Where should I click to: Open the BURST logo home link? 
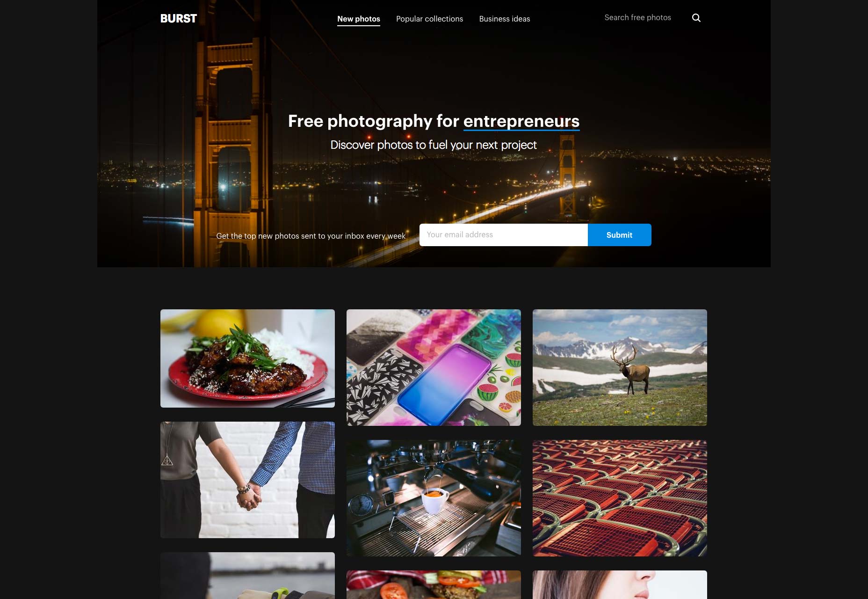pyautogui.click(x=179, y=18)
